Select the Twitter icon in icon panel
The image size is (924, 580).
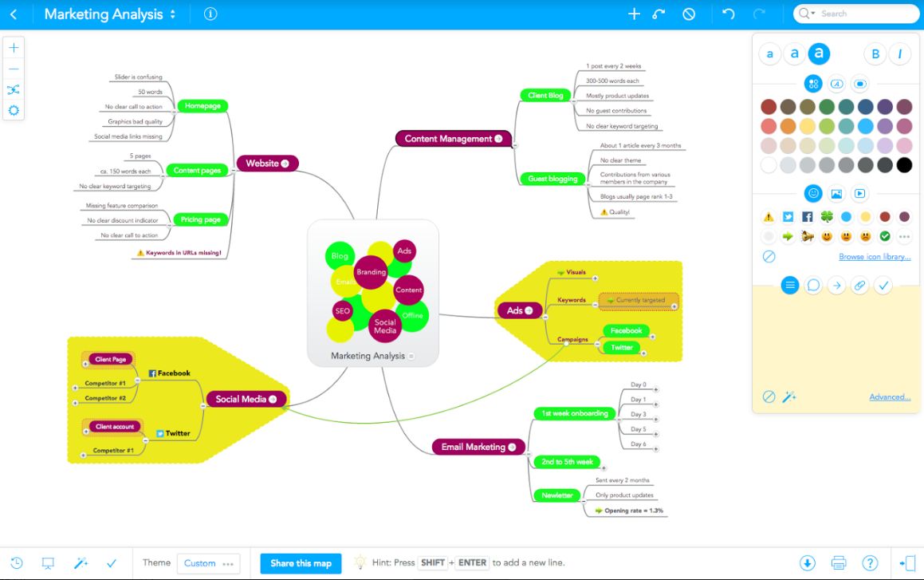click(x=788, y=217)
